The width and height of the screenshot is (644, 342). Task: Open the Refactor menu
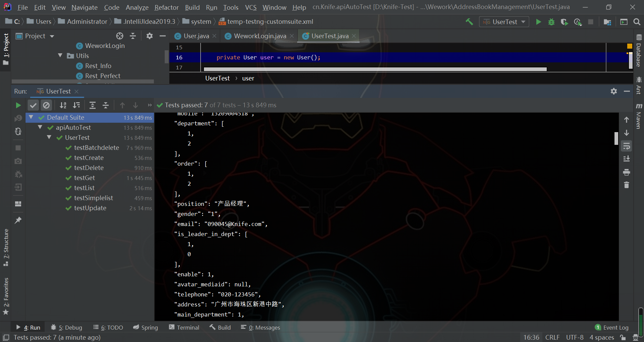pos(166,7)
